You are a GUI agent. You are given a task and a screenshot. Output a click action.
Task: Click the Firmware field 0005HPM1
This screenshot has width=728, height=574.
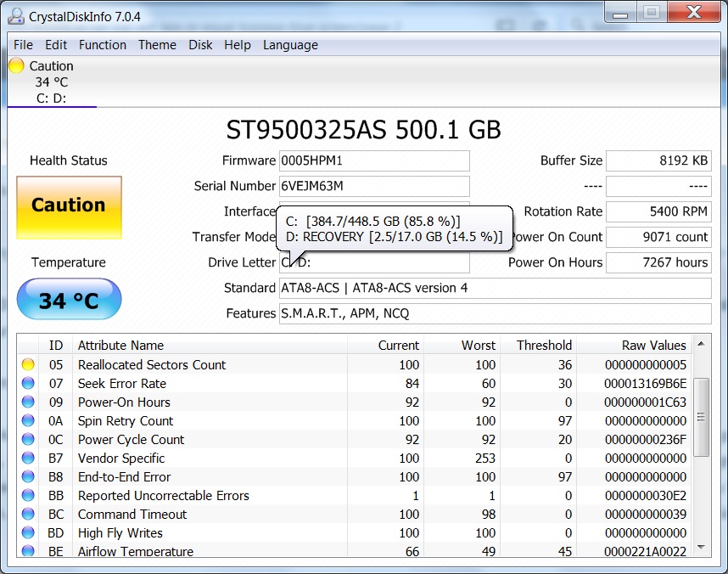pyautogui.click(x=374, y=160)
